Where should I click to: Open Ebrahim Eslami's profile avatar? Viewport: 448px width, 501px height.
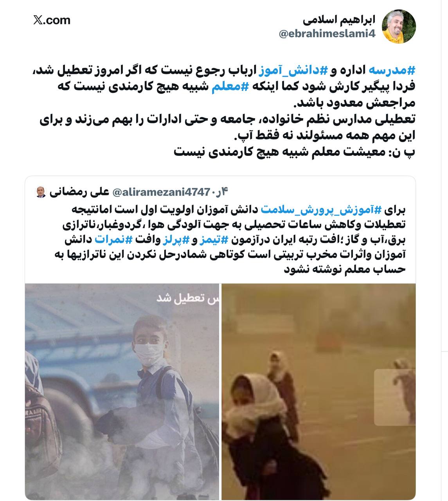(399, 26)
